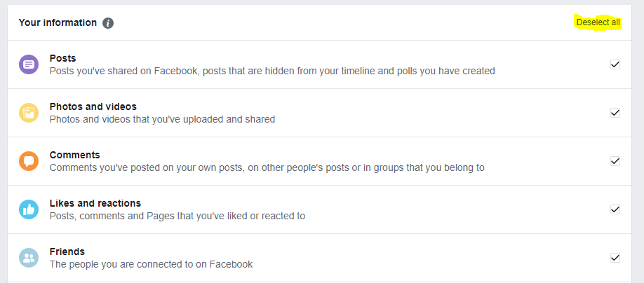Disable the Friends checkbox
The width and height of the screenshot is (644, 283).
(615, 258)
